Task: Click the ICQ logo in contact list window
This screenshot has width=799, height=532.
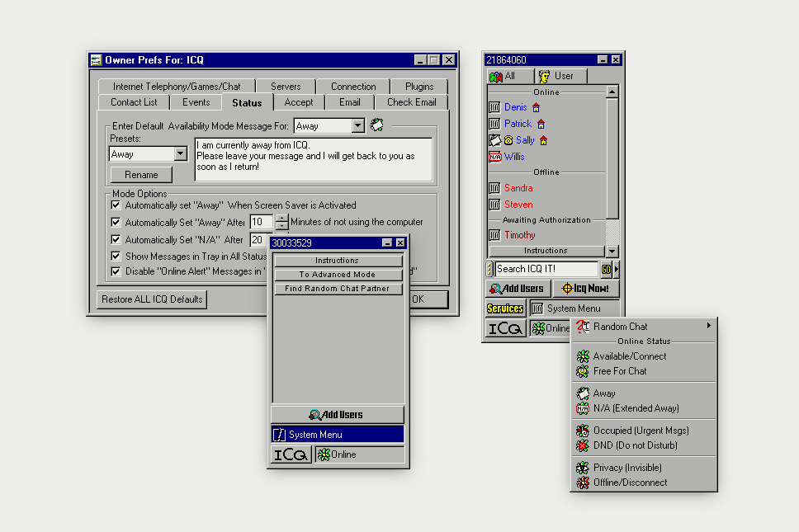Action: tap(504, 328)
